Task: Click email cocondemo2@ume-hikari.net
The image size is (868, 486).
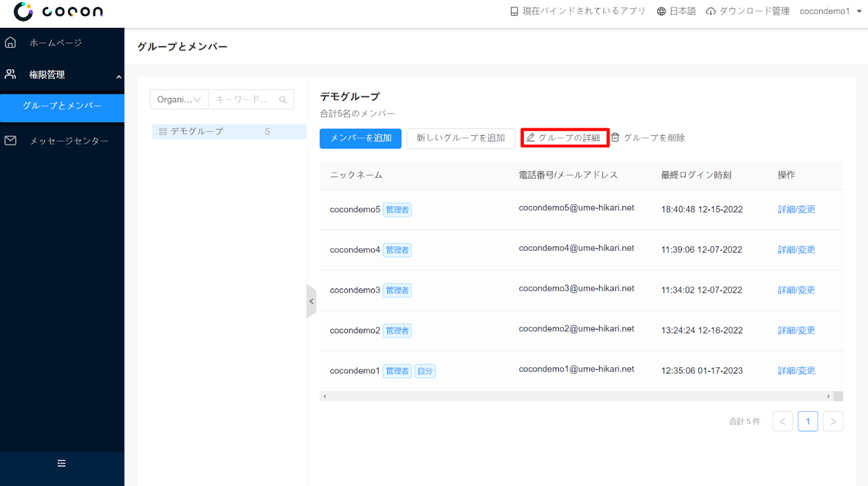Action: pos(577,329)
